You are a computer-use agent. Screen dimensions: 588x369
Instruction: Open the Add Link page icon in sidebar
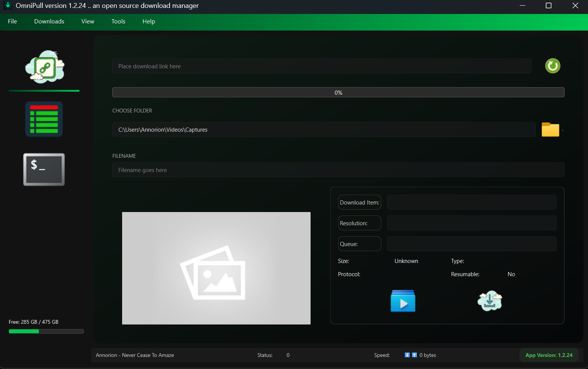click(45, 67)
